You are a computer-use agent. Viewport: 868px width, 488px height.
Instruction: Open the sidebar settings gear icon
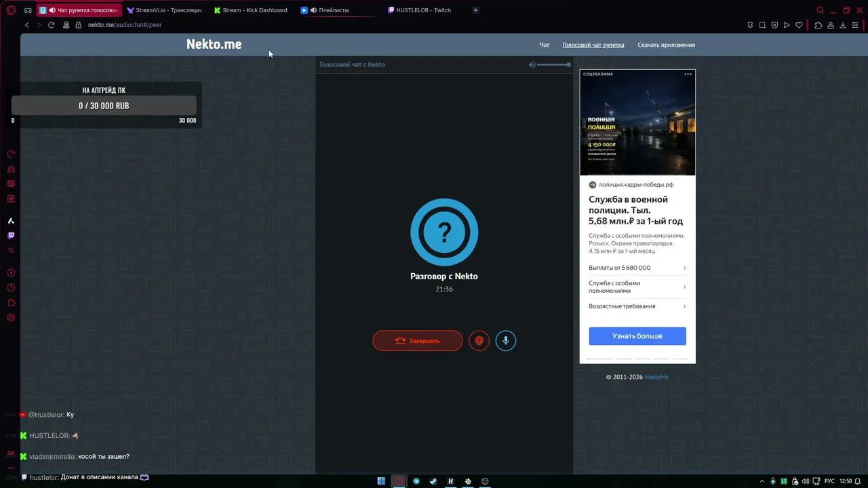pos(11,317)
